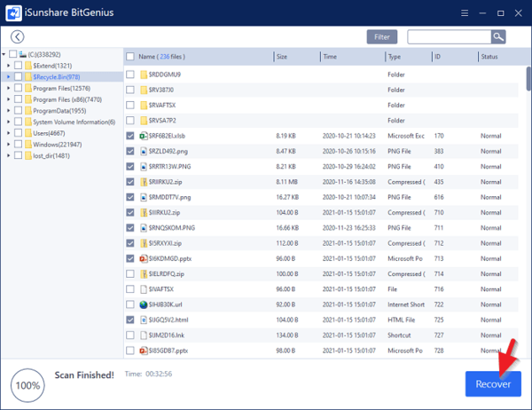Screen dimensions: 532x410
Task: Select the $RMDDT7V.png file name
Action: click(x=169, y=197)
